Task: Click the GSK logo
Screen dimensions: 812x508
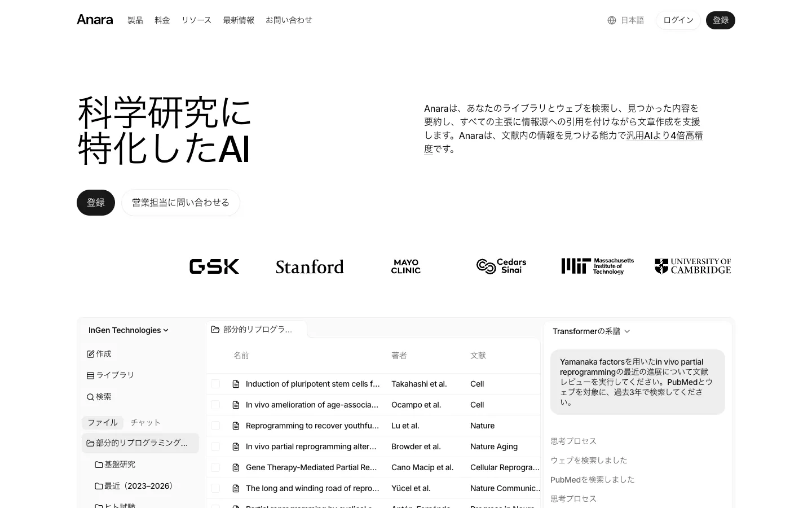Action: 214,266
